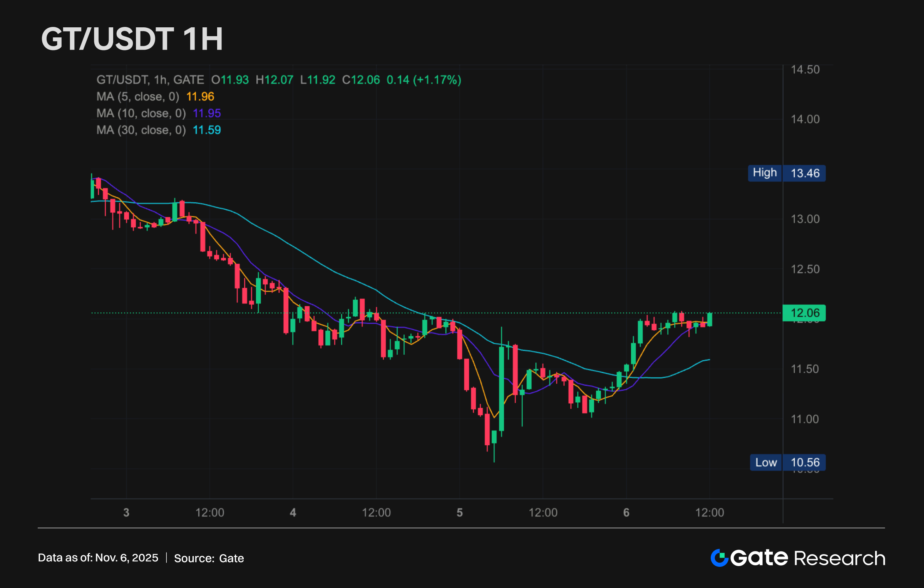Click the GT/USDT, 1h, GATE symbol legend
This screenshot has height=588, width=924.
point(150,80)
